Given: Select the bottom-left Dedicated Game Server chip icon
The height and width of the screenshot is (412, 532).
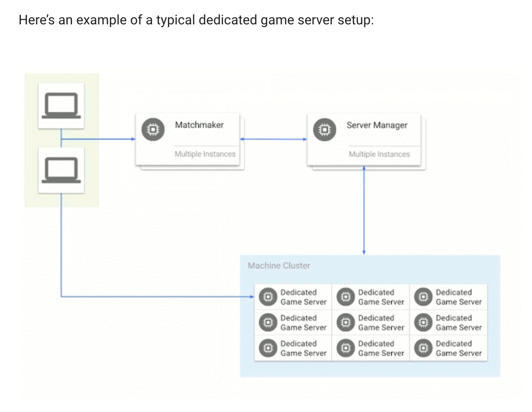Looking at the screenshot, I should 268,348.
